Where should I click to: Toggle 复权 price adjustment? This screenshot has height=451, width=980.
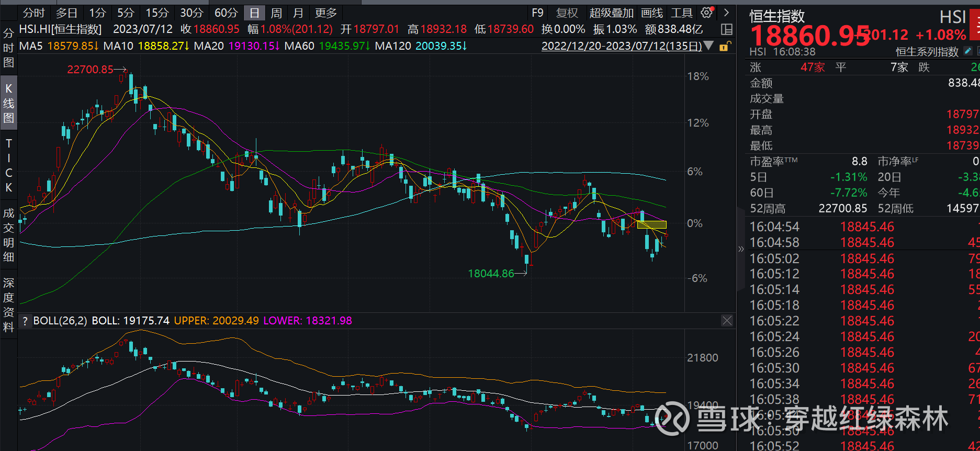[567, 13]
